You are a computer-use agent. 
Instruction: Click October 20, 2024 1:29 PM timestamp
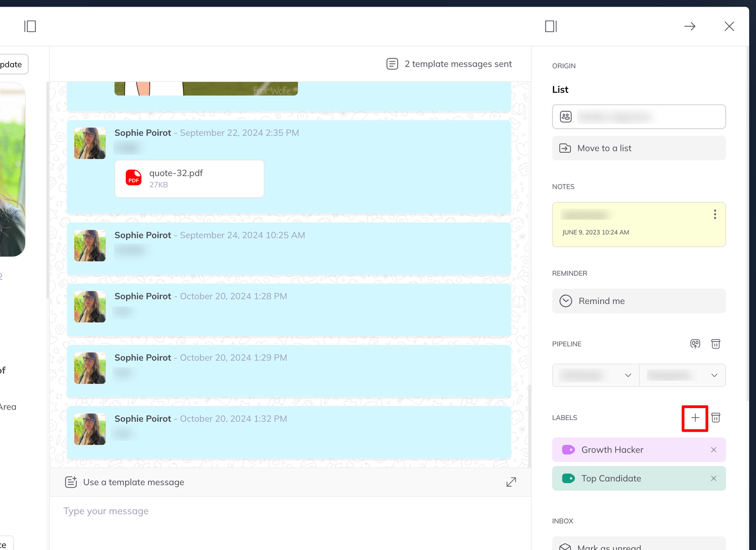pyautogui.click(x=233, y=358)
